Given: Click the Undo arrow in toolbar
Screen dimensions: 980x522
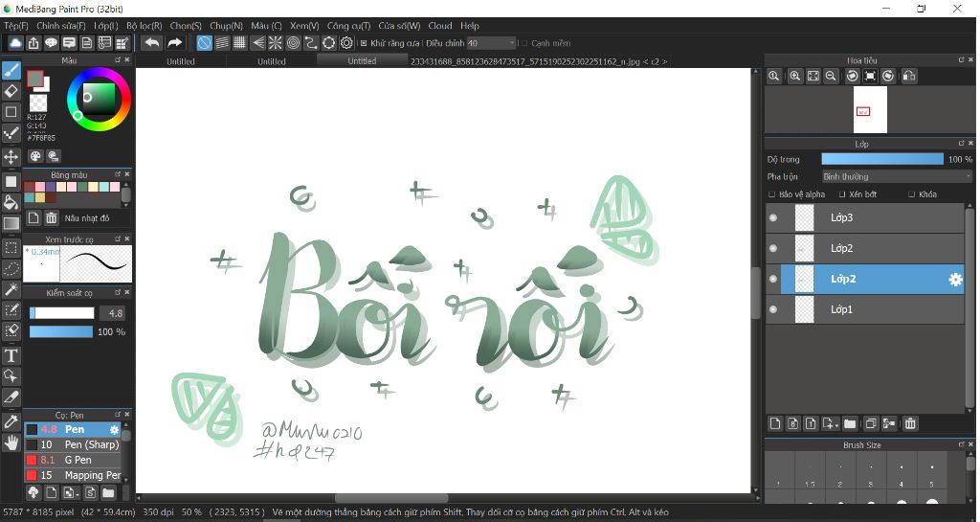Looking at the screenshot, I should [x=152, y=43].
